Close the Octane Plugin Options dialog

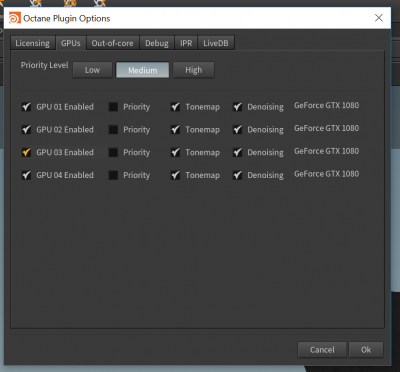pos(379,18)
